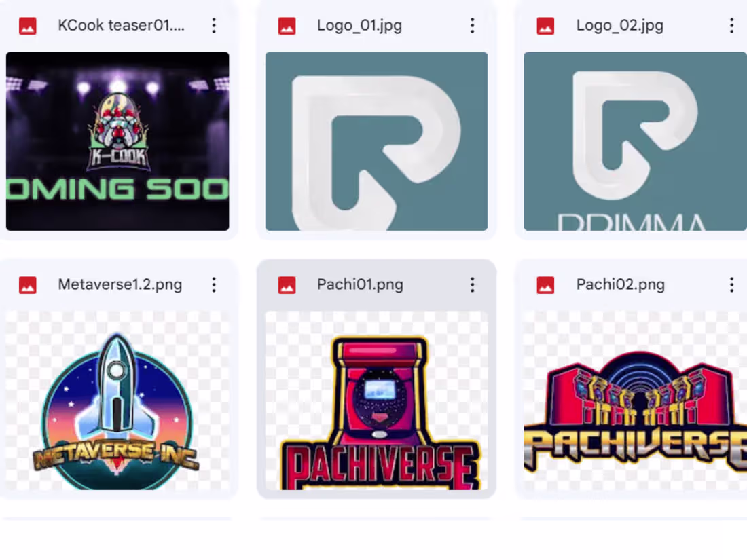Click the red image icon beside Logo_01.jpg
The width and height of the screenshot is (747, 560).
tap(286, 26)
